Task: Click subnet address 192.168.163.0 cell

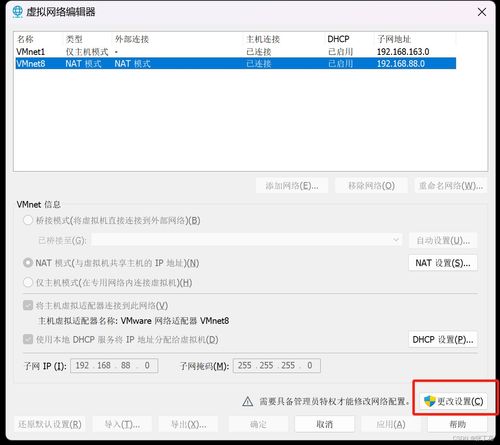Action: [403, 52]
